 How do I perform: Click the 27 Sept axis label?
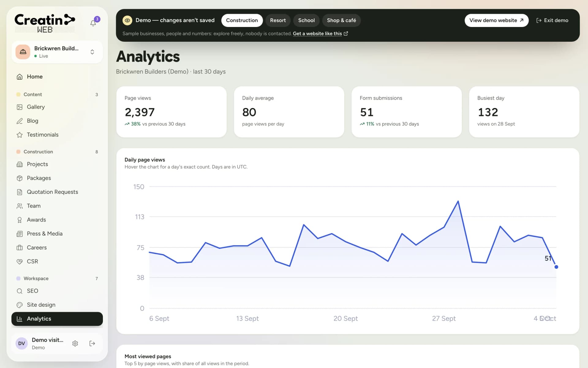(444, 318)
